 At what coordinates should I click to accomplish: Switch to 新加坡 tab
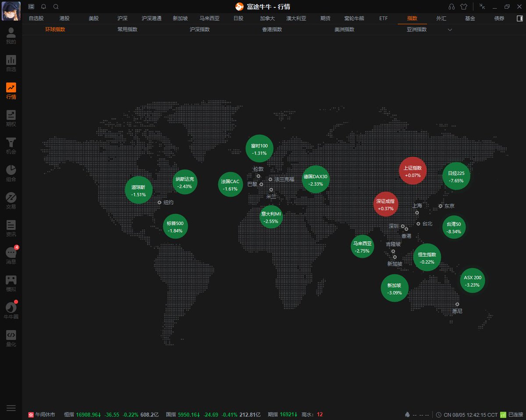click(x=180, y=18)
